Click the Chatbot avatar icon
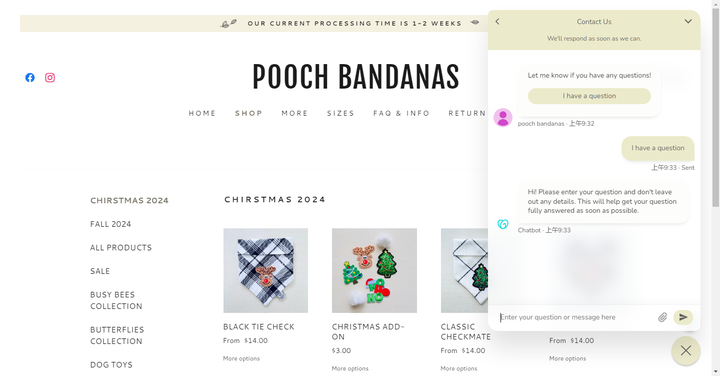This screenshot has width=720, height=376. 503,224
